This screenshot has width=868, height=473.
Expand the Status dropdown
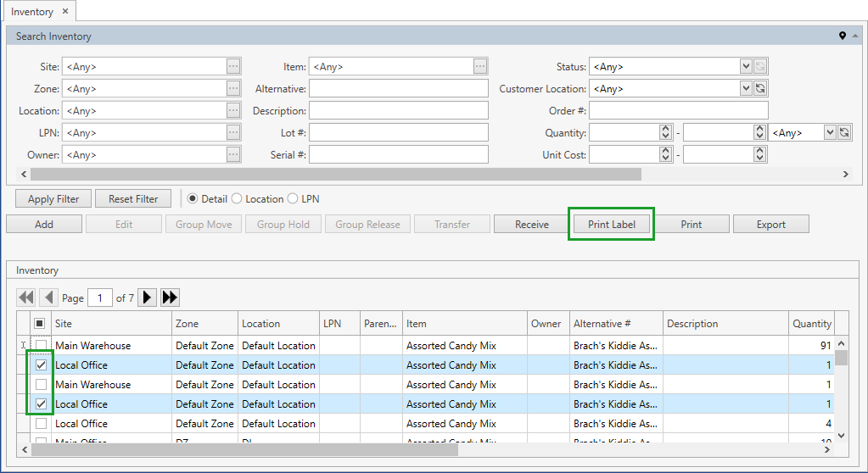click(x=746, y=66)
